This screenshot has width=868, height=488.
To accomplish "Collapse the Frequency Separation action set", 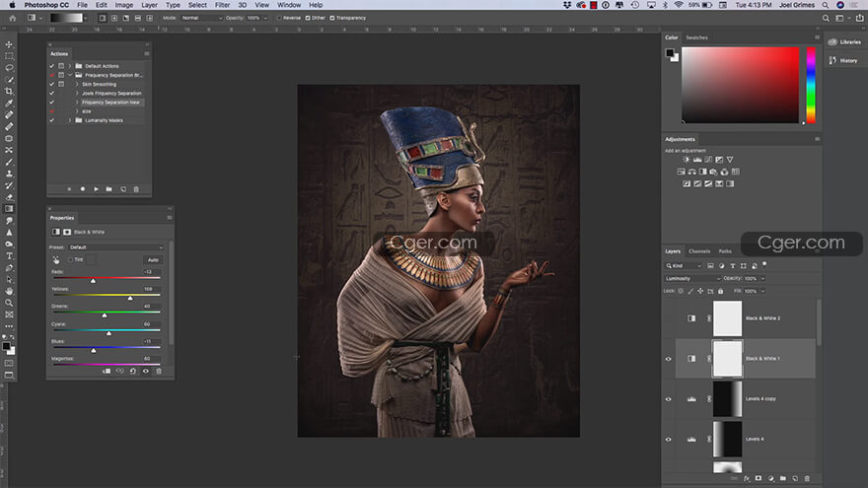I will pos(70,75).
